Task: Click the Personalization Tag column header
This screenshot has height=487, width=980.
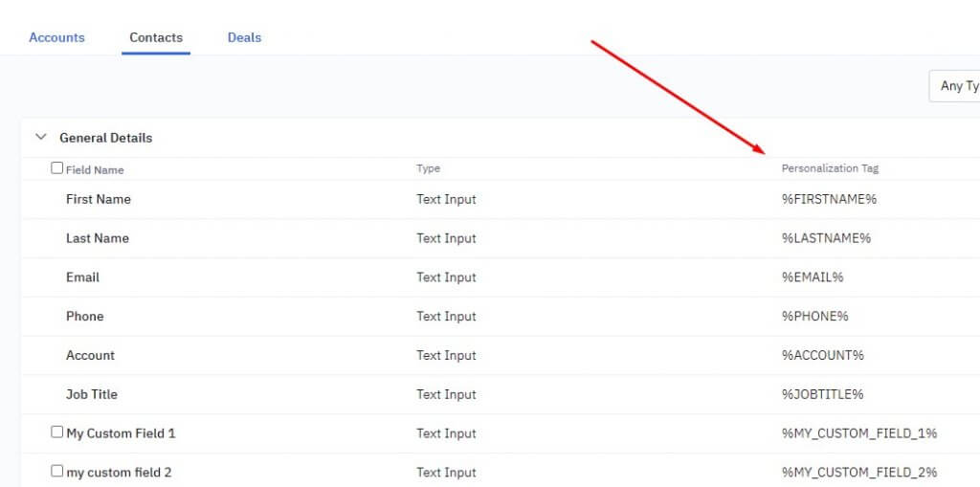Action: 830,168
